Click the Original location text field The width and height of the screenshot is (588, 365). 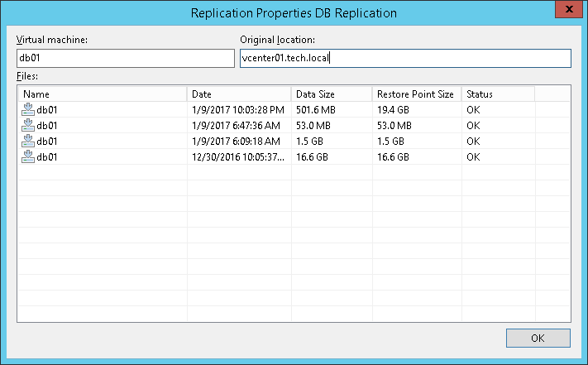(x=404, y=58)
